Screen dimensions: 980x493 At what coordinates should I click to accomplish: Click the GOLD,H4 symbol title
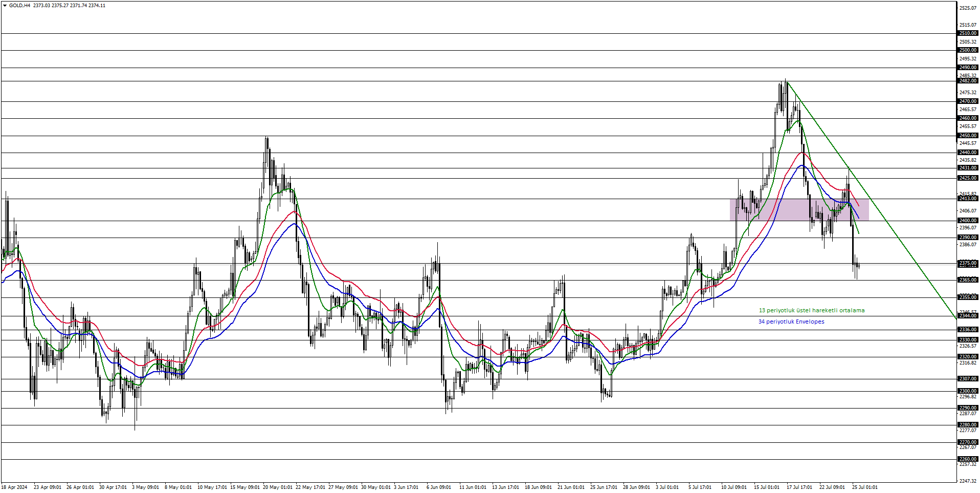(x=19, y=6)
